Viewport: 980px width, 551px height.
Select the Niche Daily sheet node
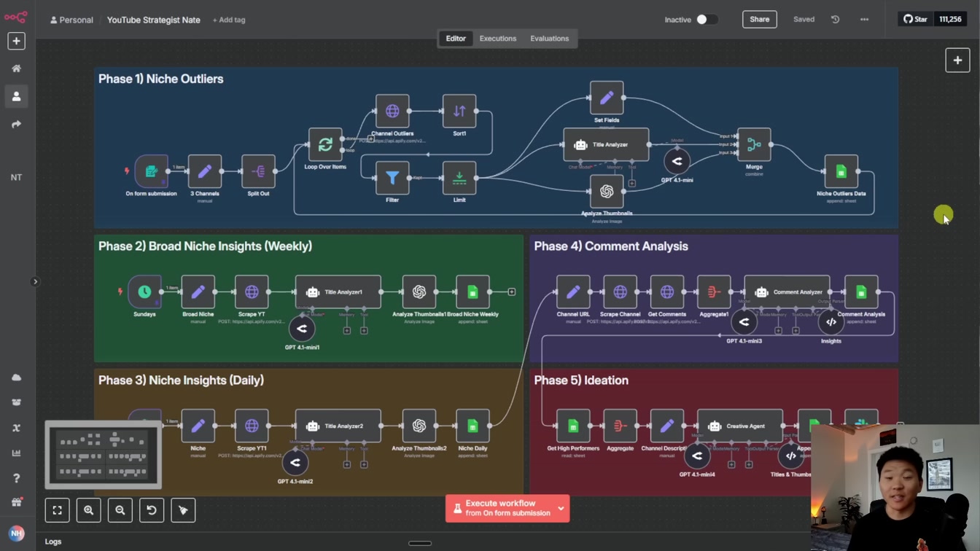[472, 426]
